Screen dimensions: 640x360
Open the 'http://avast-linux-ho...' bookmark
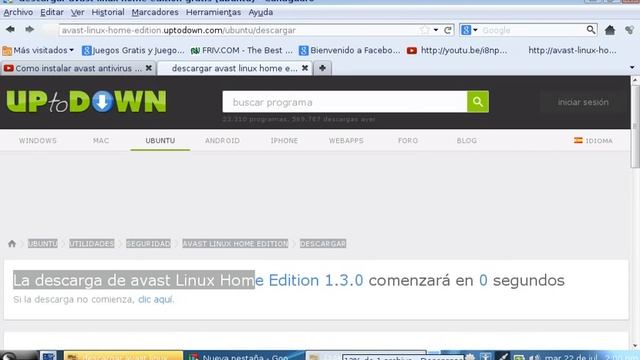point(572,50)
